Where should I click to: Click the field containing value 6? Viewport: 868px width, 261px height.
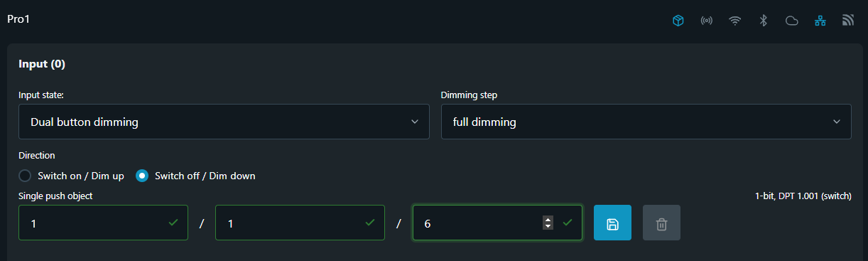coord(497,223)
